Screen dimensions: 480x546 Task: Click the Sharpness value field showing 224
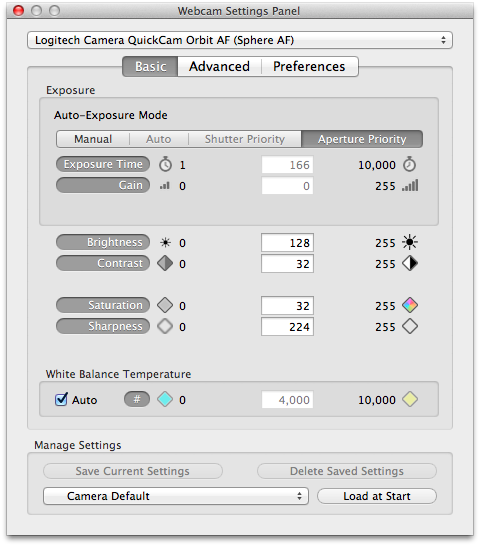[x=287, y=327]
